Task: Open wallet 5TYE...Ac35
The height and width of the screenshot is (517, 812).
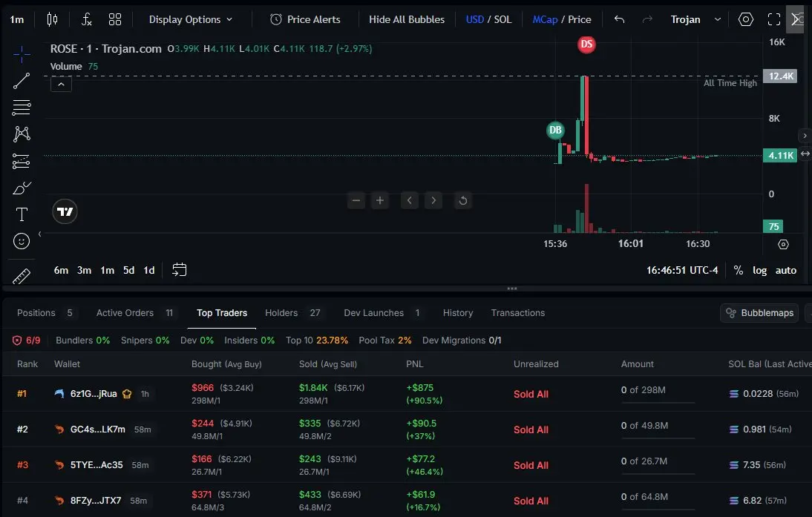Action: point(96,465)
